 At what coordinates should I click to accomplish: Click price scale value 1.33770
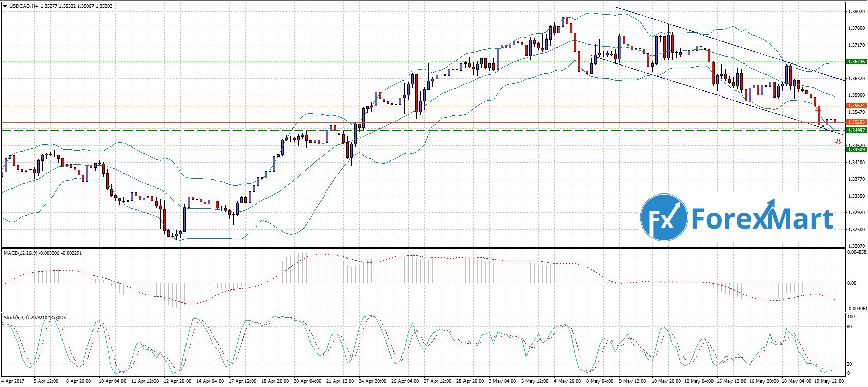[857, 179]
